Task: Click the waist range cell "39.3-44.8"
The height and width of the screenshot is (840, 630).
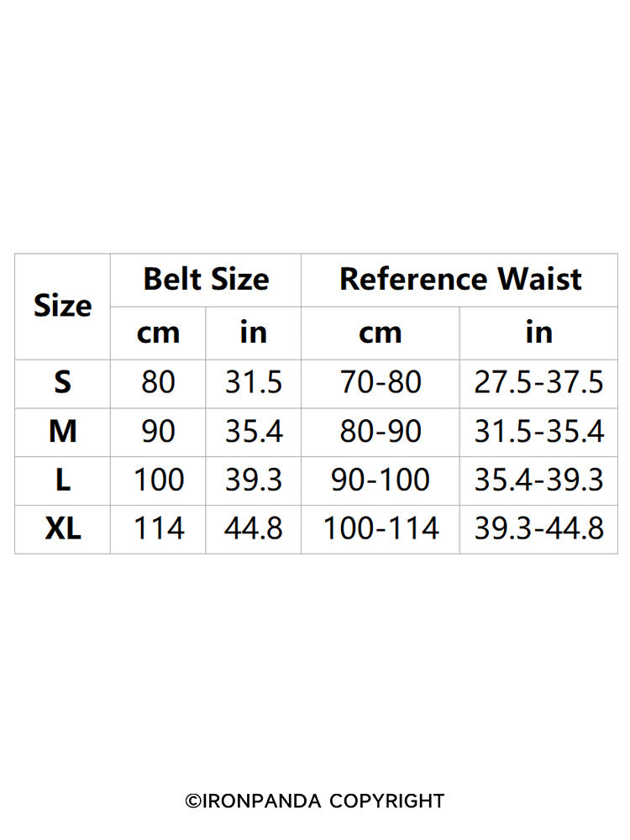Action: pos(538,529)
